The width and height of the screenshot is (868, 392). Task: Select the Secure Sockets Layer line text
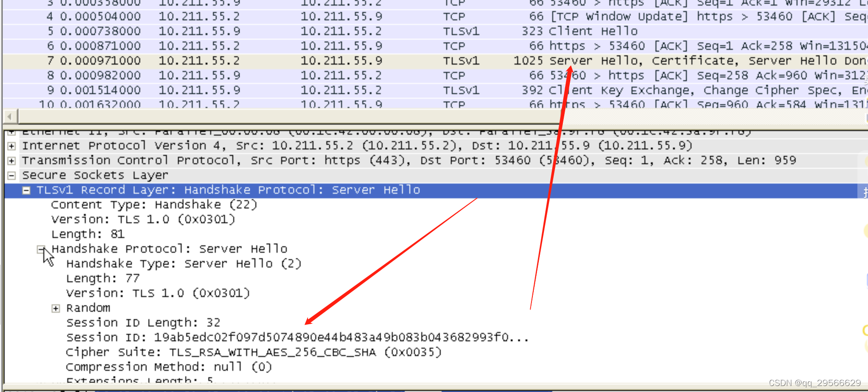pos(95,175)
